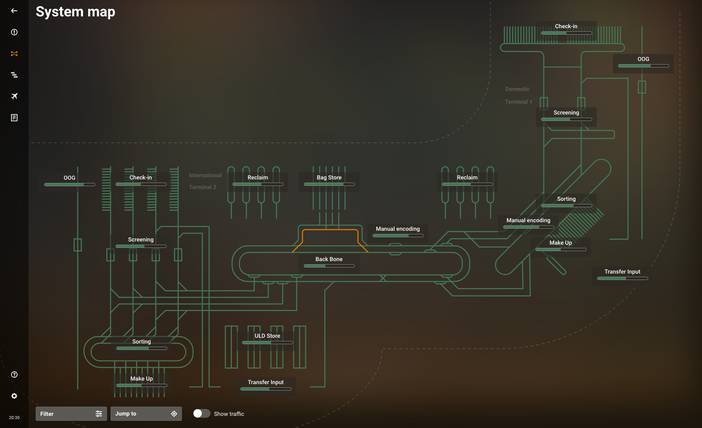Click the International terminal label
This screenshot has height=428, width=702.
pyautogui.click(x=205, y=175)
